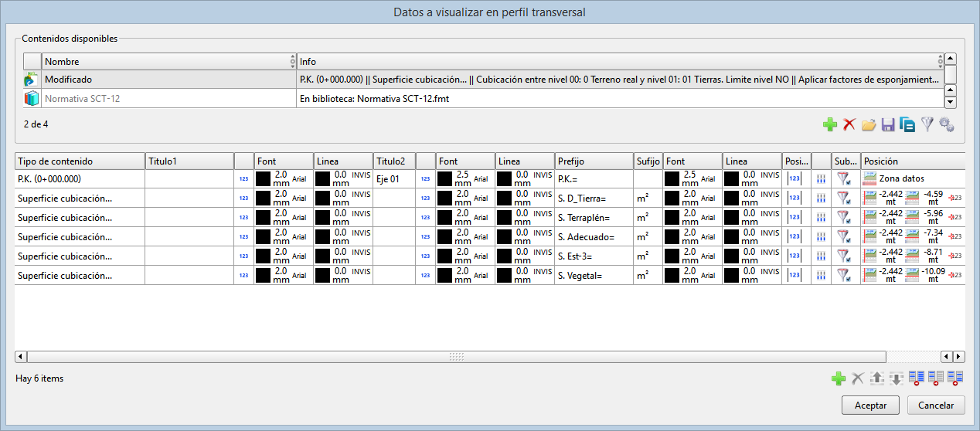Select the Normativa SCT-12 library icon
This screenshot has height=431, width=980.
32,99
